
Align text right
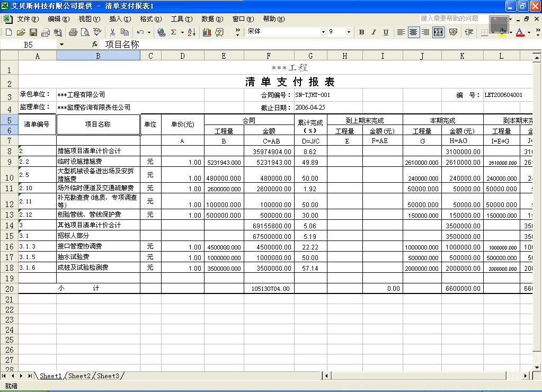425,32
